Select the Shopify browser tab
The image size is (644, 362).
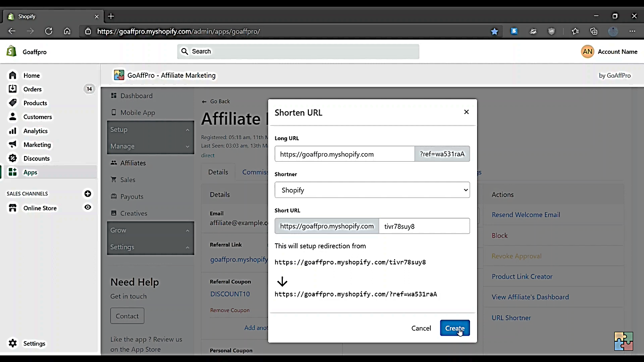pos(53,16)
